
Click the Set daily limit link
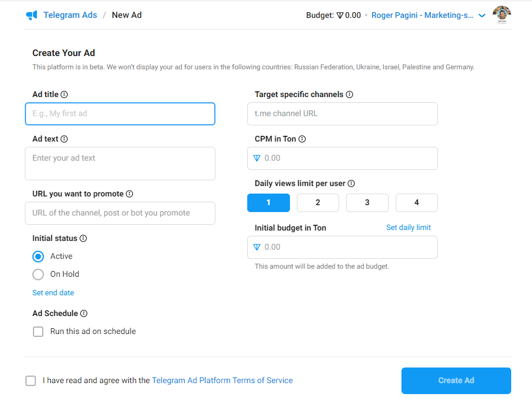point(408,228)
